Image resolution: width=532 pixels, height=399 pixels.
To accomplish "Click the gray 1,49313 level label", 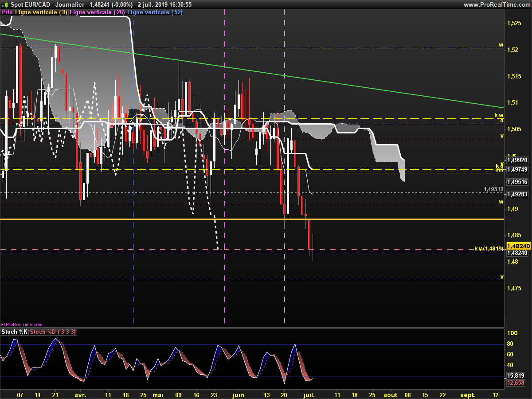I will coord(493,189).
